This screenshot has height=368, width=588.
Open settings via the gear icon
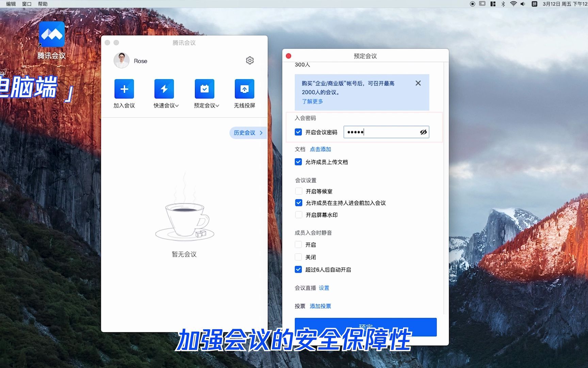tap(250, 60)
